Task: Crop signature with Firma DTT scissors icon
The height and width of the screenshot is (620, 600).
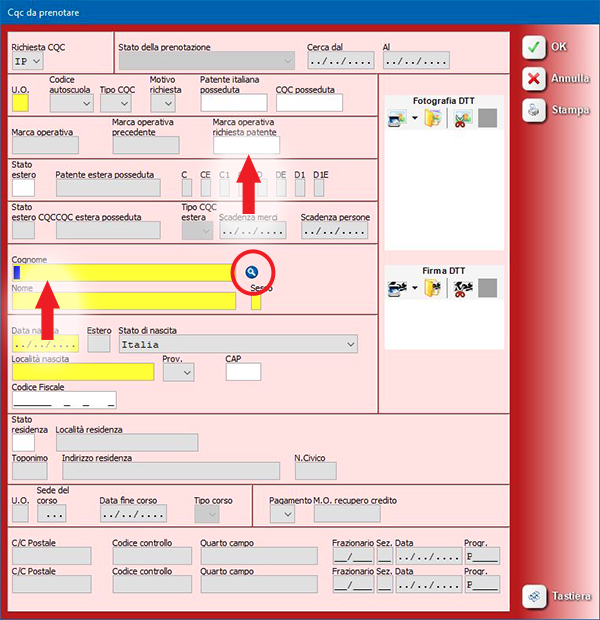Action: 461,289
